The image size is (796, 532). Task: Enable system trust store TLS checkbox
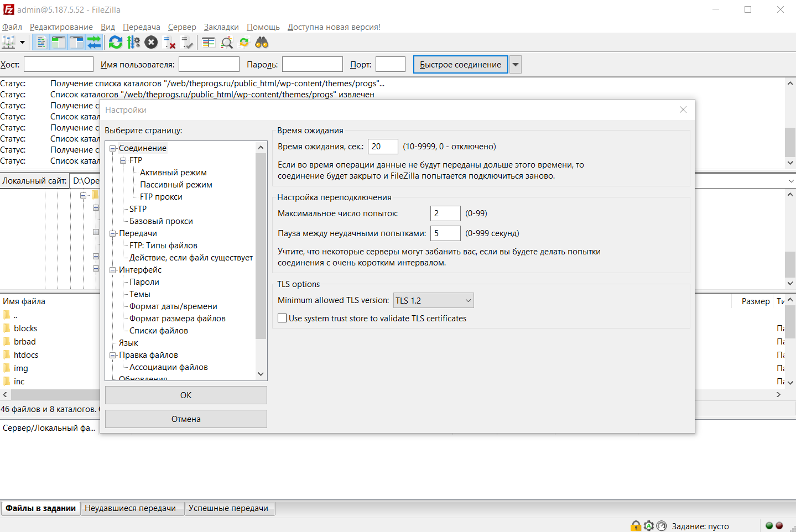[282, 319]
